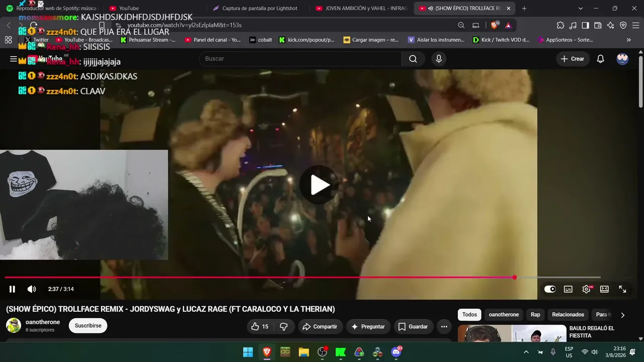Open OBS Studio from the taskbar
This screenshot has height=362, width=644.
323,352
